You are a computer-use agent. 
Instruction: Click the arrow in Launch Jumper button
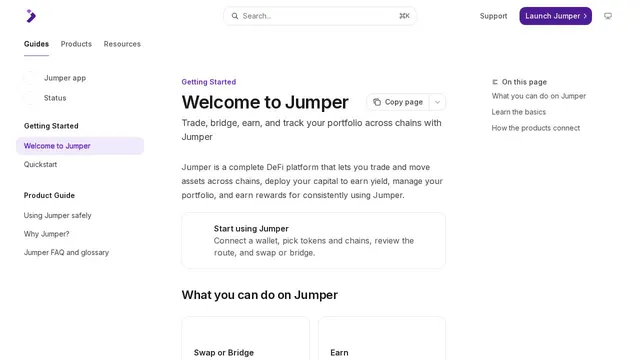pos(585,16)
